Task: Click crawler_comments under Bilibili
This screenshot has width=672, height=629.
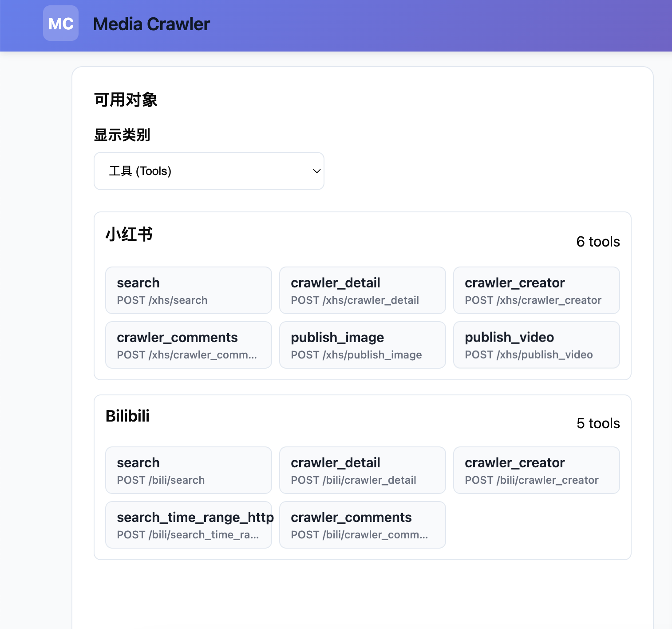Action: click(362, 525)
